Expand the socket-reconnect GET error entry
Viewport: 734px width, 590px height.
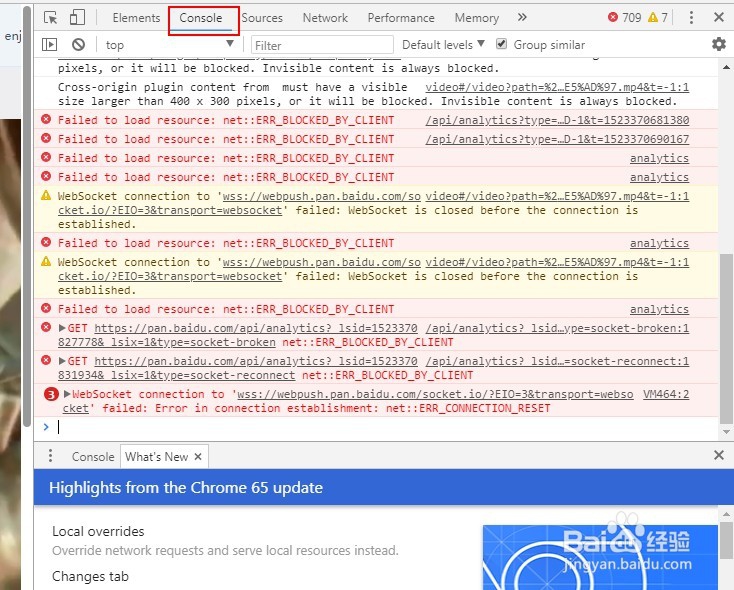click(62, 361)
